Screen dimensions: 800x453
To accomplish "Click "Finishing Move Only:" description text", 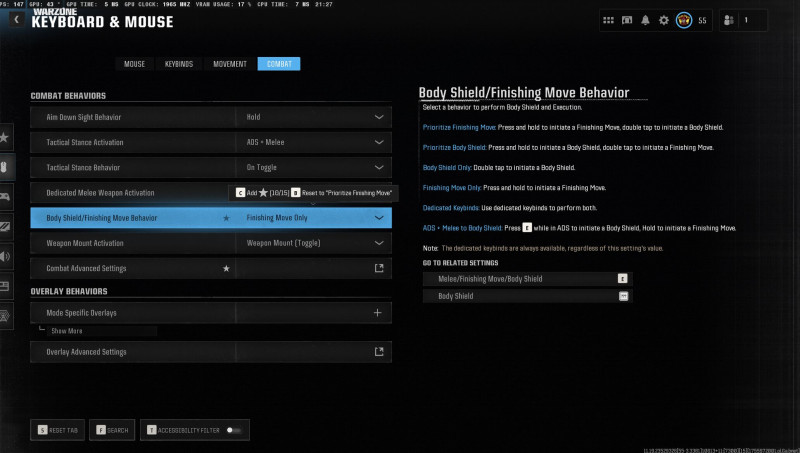I will [x=452, y=188].
